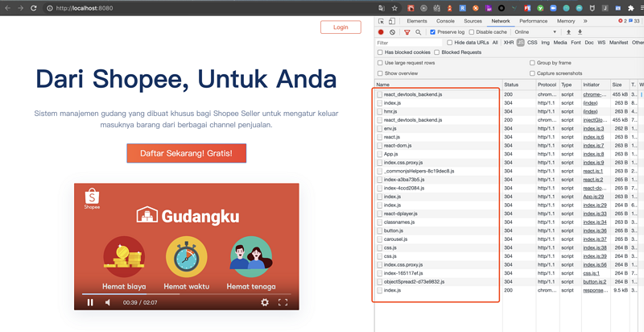Viewport: 644px width, 332px height.
Task: Sort by the Initiator column header
Action: 596,85
